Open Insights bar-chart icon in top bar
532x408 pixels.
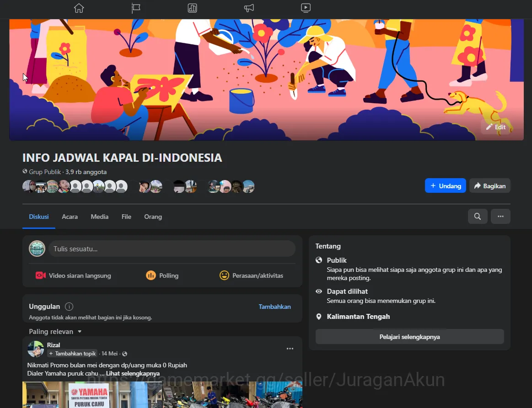click(x=193, y=8)
